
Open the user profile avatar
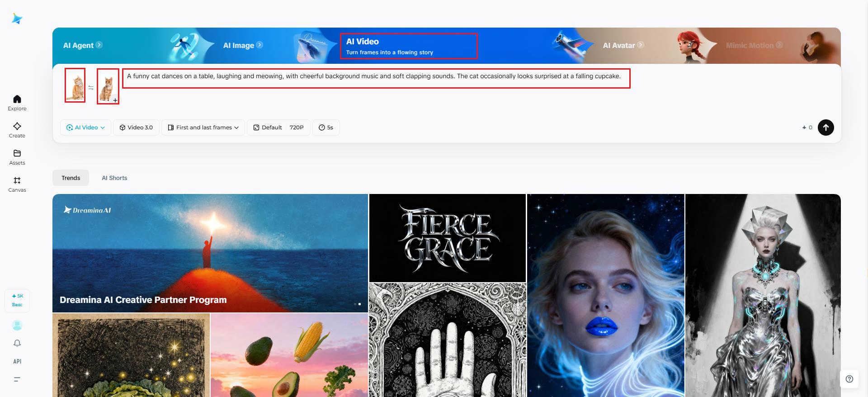pos(17,325)
